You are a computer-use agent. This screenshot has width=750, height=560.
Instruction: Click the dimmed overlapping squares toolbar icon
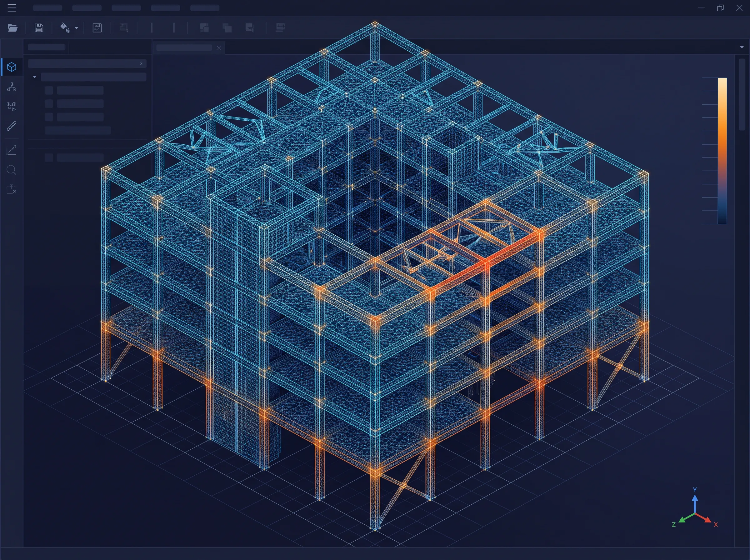point(227,28)
